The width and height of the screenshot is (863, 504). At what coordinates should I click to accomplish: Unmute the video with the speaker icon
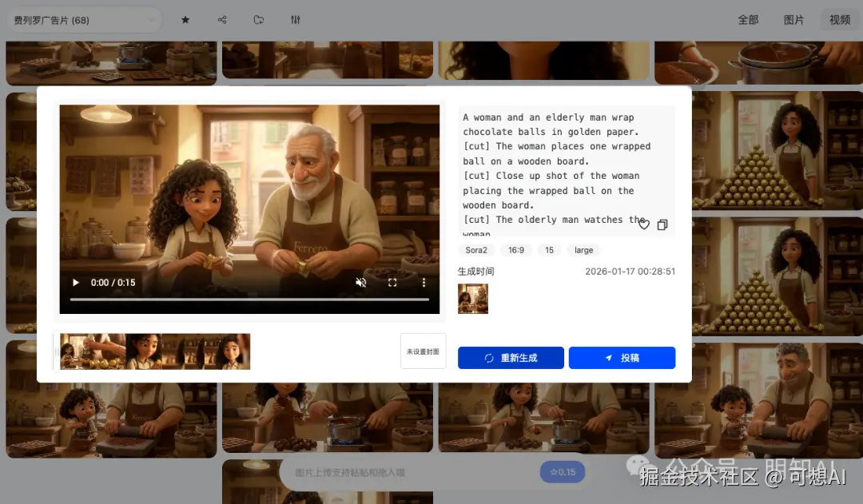361,282
